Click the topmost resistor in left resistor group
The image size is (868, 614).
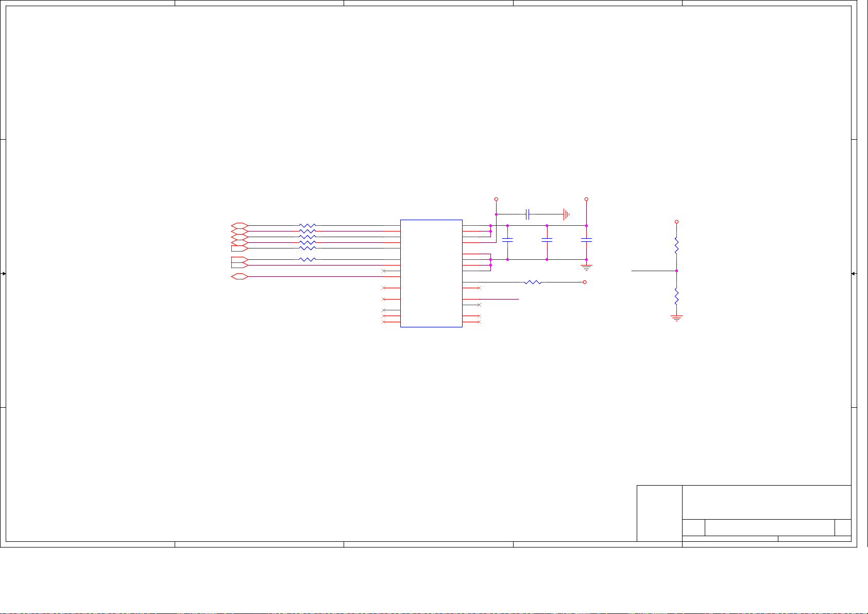click(x=307, y=226)
